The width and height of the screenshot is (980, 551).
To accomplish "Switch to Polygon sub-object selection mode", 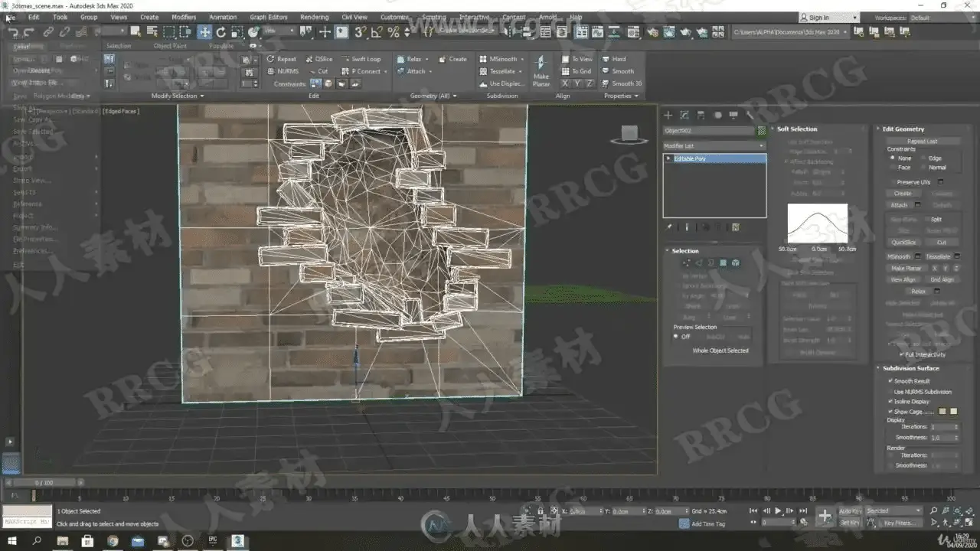I will click(x=723, y=262).
